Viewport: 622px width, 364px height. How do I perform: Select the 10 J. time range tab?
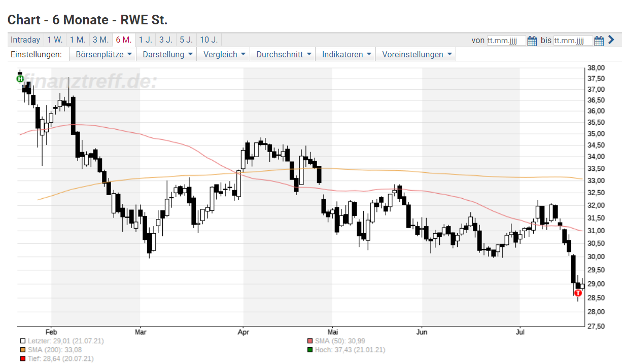coord(209,40)
